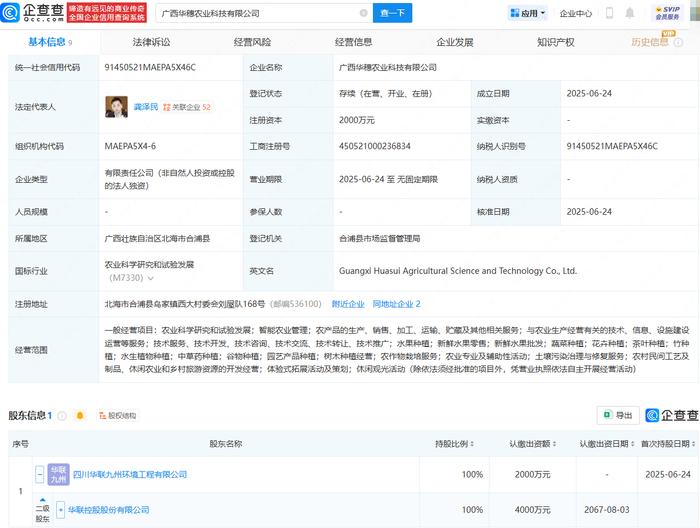Screen dimensions: 700x528
Task: Click the info icon next to 历史信息
Action: tap(678, 42)
